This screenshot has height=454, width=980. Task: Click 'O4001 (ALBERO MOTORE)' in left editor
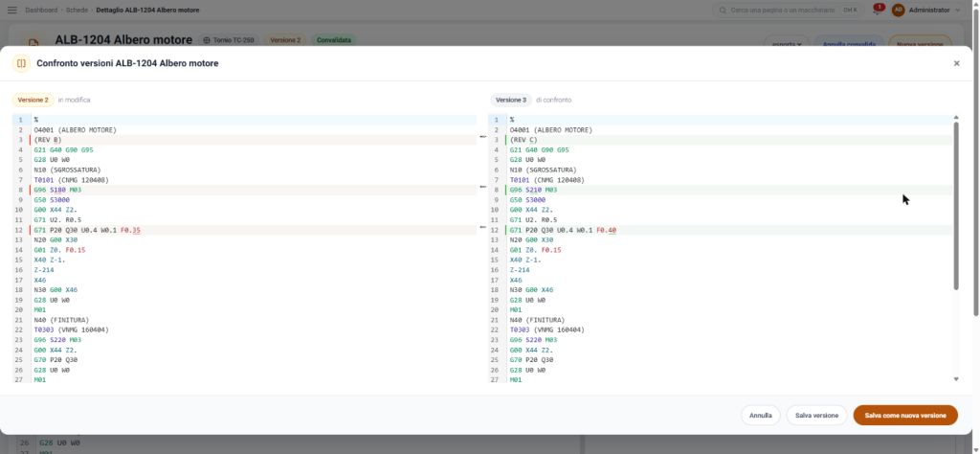tap(75, 130)
